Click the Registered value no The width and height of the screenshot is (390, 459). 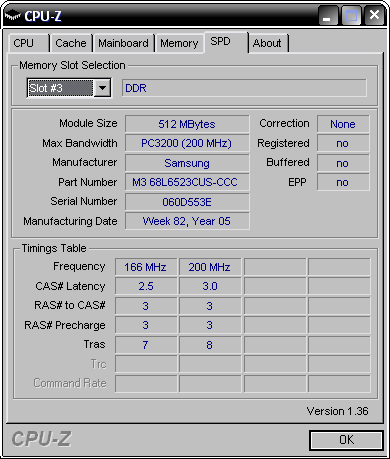point(343,143)
